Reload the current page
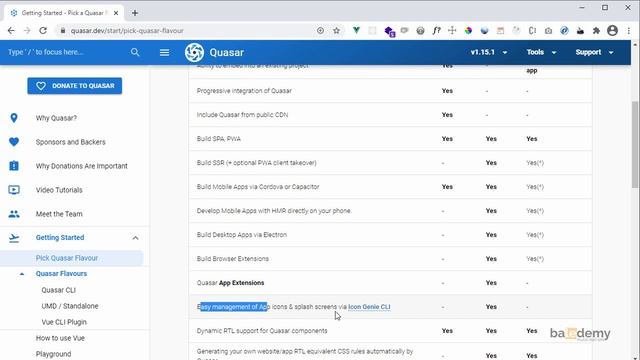 point(43,31)
